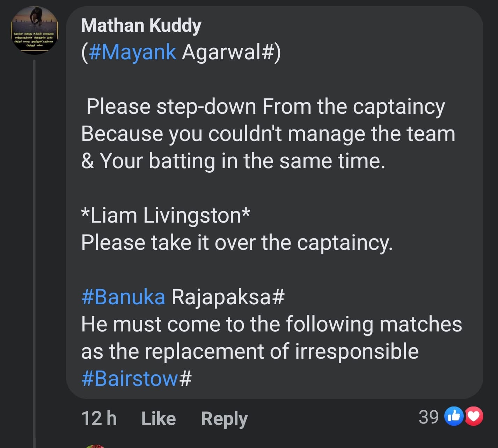Open Mathan Kuddy's profile via name
This screenshot has height=448, width=498.
point(141,26)
